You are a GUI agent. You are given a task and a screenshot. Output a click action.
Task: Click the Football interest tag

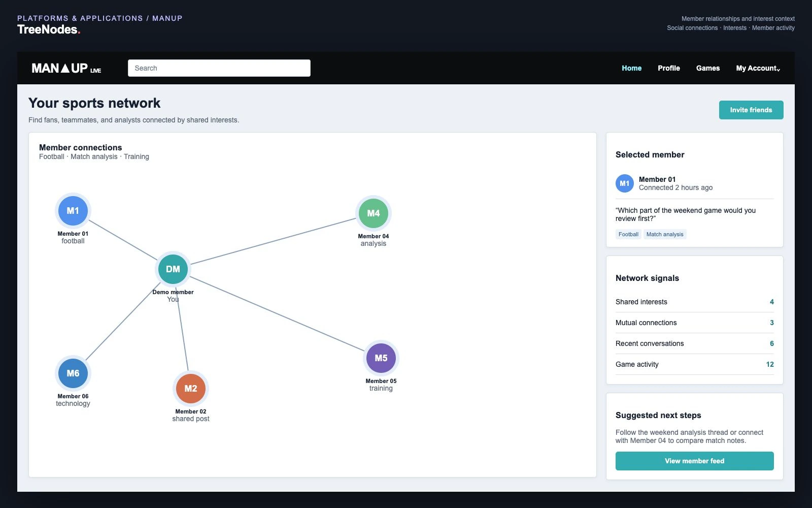[x=628, y=234]
